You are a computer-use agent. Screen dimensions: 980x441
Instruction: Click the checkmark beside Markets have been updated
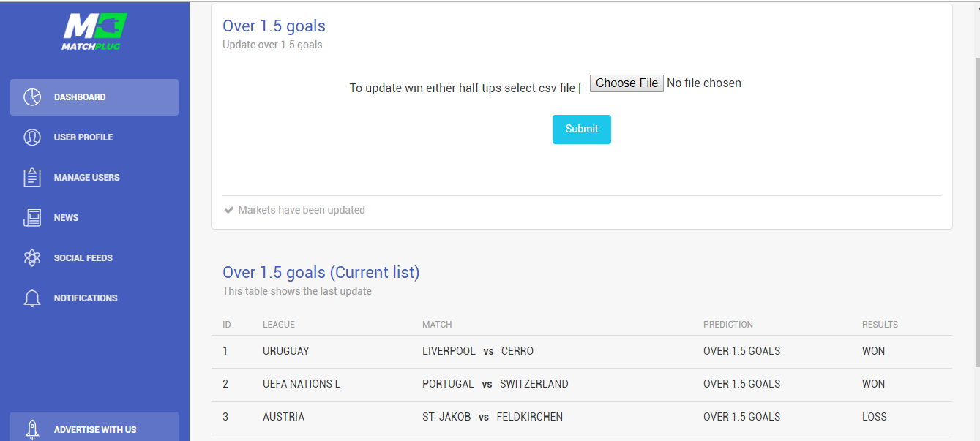(x=229, y=210)
